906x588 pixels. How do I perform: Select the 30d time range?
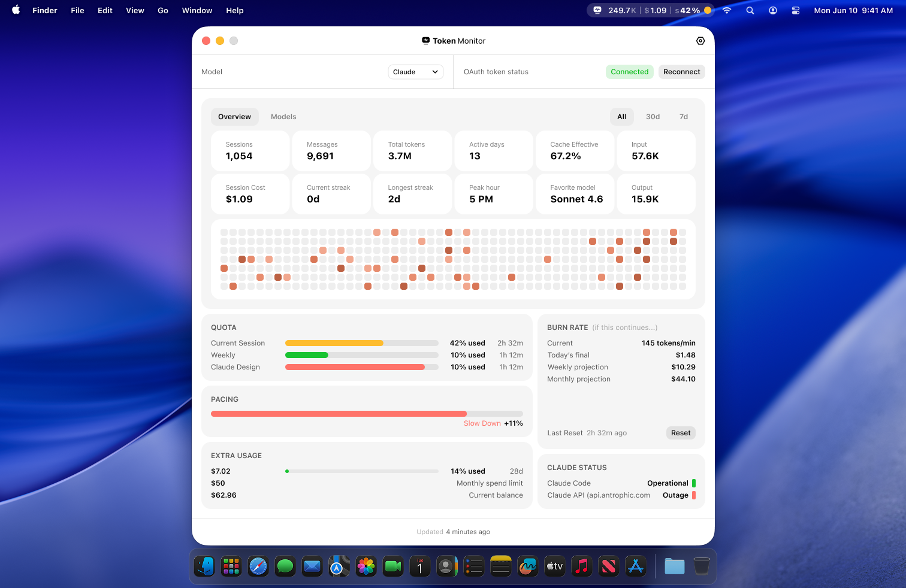click(x=653, y=117)
